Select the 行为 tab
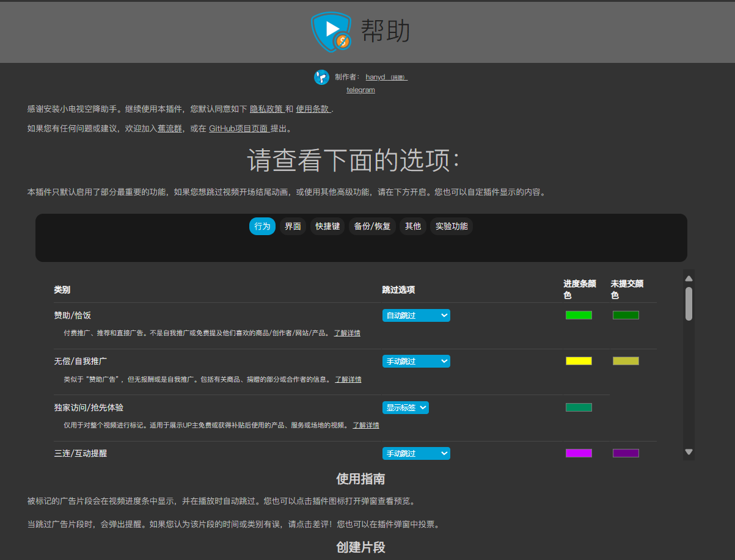 pos(262,226)
